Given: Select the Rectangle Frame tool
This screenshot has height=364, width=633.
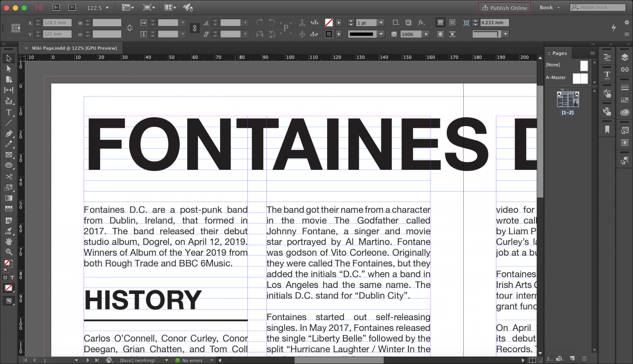Looking at the screenshot, I should (x=9, y=155).
